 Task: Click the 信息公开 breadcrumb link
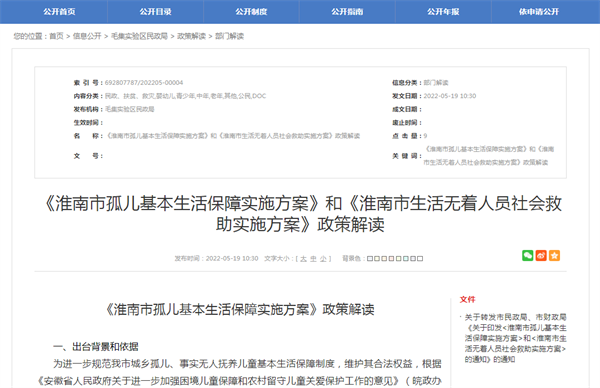(x=87, y=36)
